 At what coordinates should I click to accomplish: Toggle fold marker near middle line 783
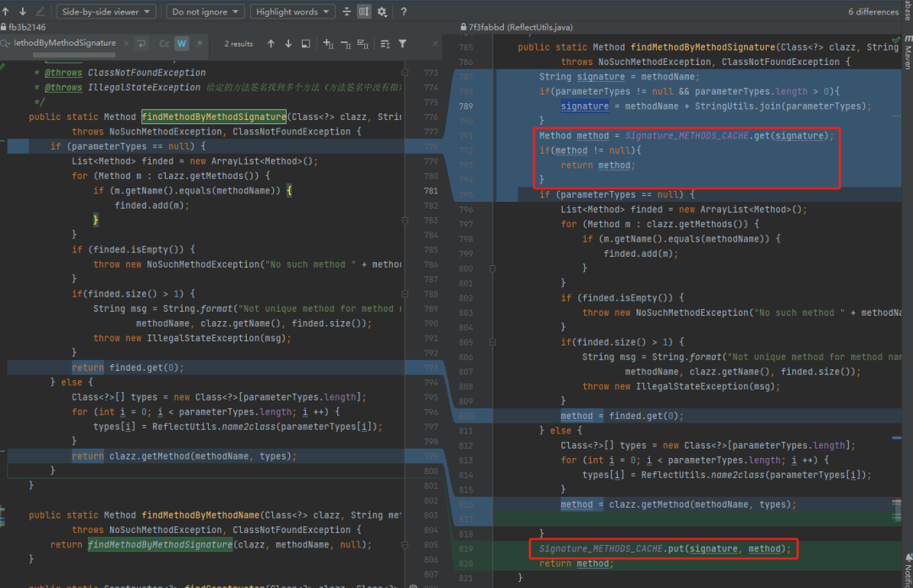405,220
